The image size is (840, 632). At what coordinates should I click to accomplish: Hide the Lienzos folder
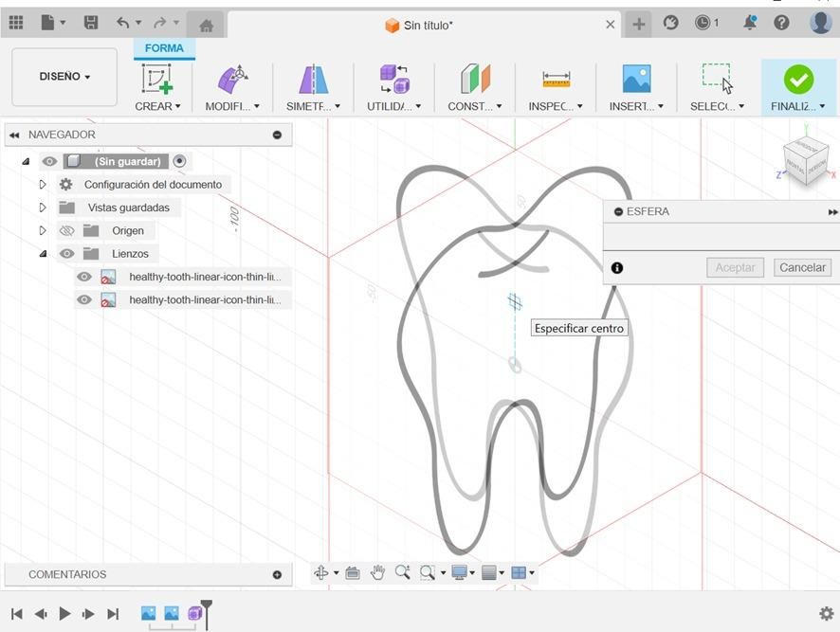tap(66, 254)
